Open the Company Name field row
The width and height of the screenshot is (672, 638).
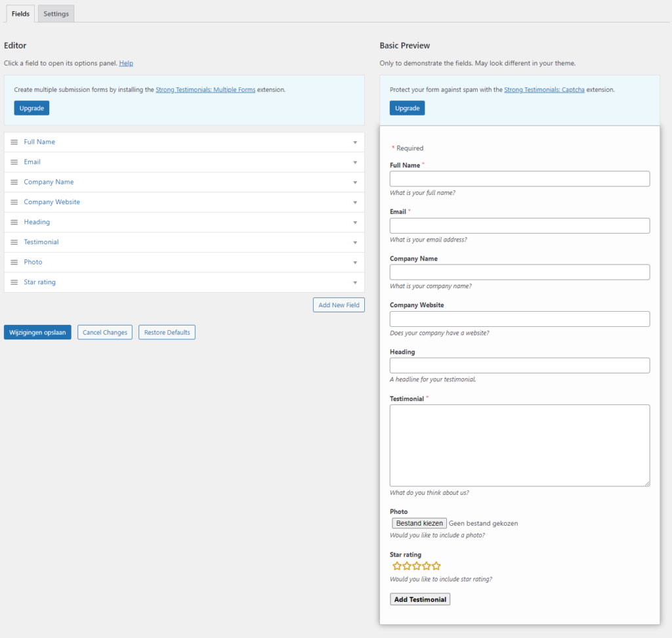coord(184,182)
